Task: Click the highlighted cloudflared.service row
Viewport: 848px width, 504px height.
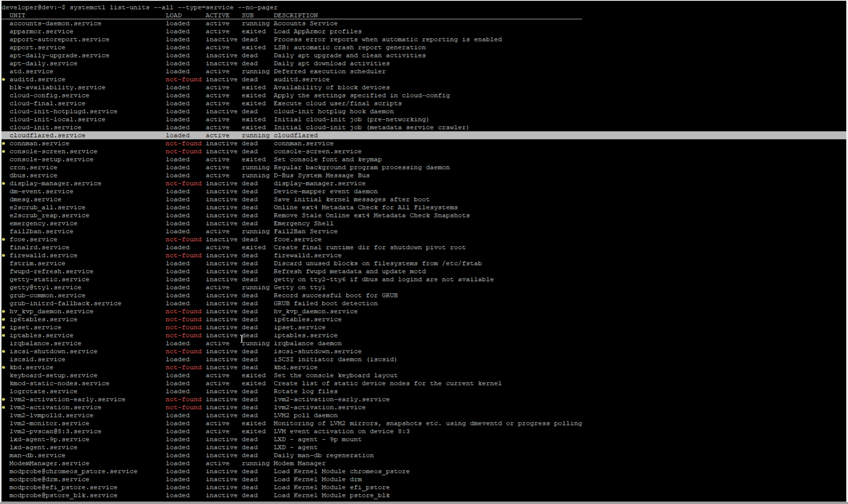Action: click(47, 136)
